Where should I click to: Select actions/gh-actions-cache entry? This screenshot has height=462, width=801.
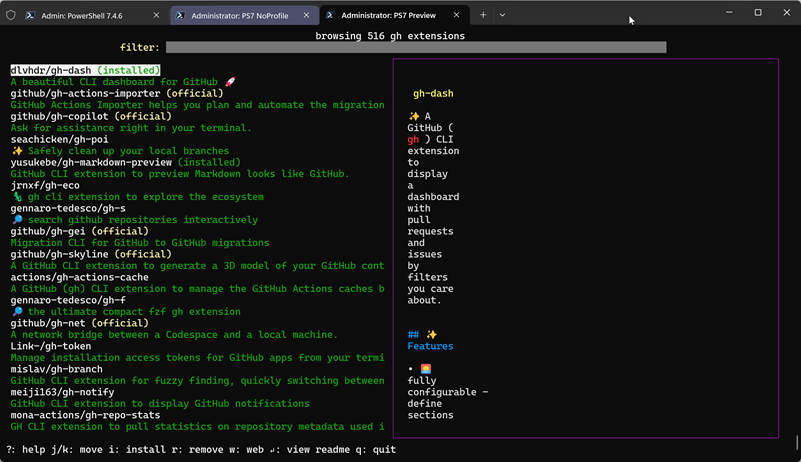80,277
